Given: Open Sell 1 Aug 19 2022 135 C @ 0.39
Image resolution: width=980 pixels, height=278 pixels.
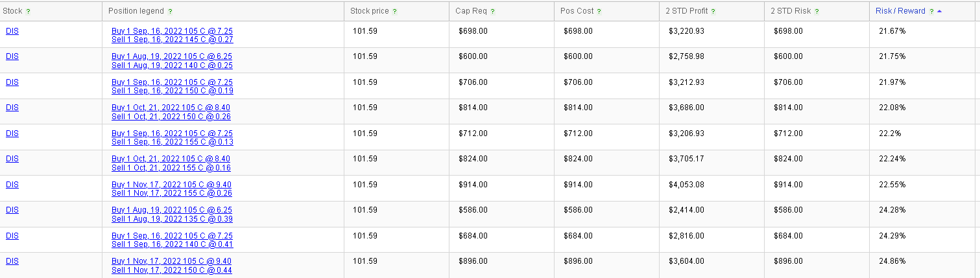Looking at the screenshot, I should 173,219.
